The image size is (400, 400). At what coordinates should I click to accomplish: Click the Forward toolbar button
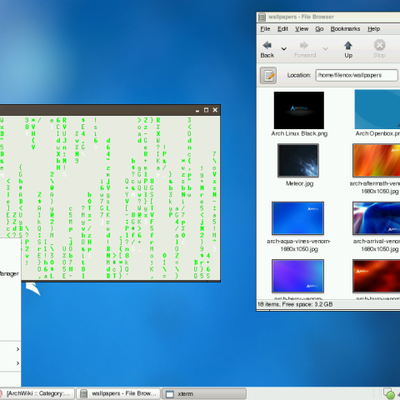tap(305, 49)
